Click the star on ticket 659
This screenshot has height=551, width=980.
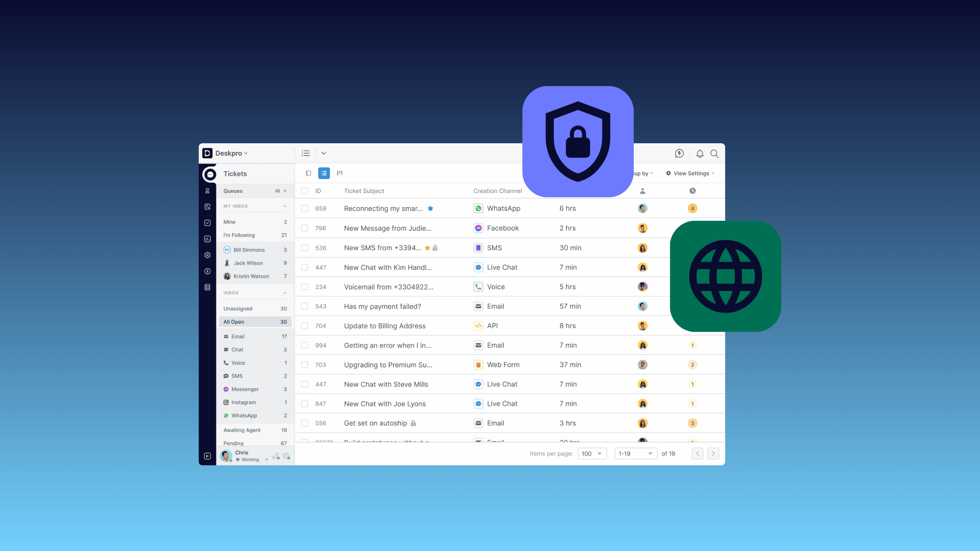(x=430, y=209)
